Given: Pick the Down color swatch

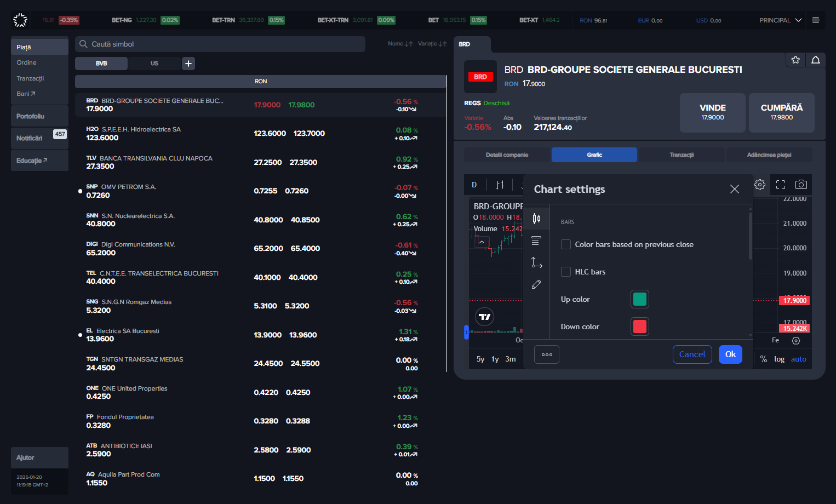Looking at the screenshot, I should coord(640,327).
